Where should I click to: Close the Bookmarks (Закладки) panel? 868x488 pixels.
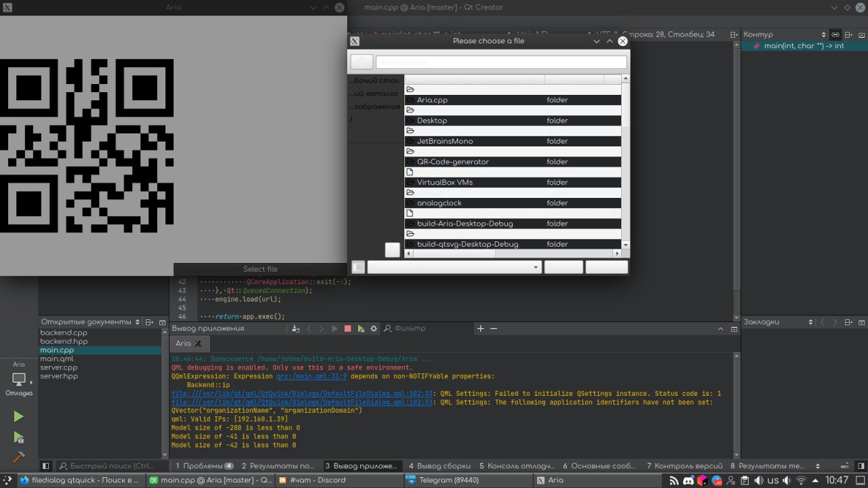click(x=861, y=323)
